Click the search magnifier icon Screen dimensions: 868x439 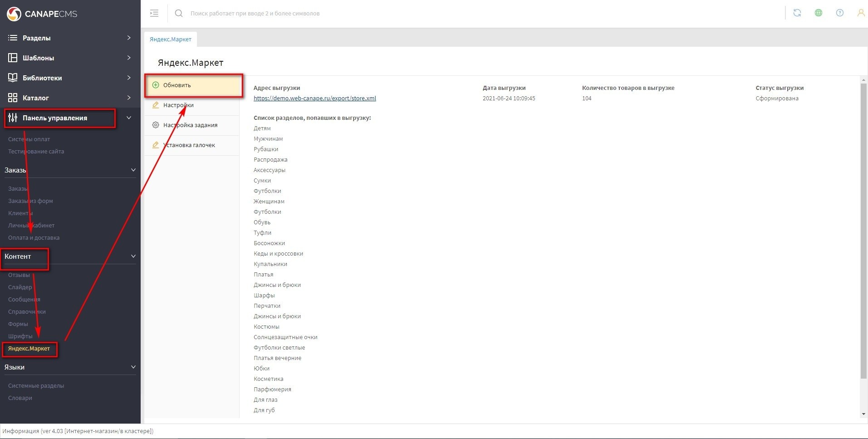click(179, 13)
